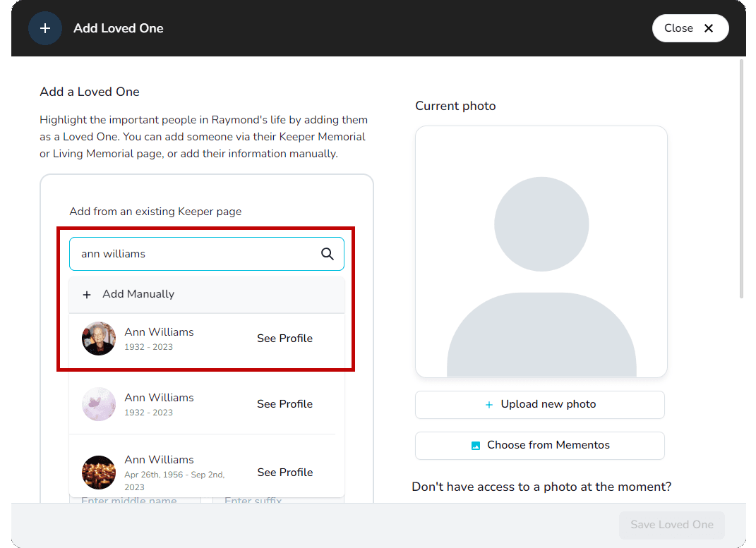Image resolution: width=756 pixels, height=548 pixels.
Task: Select Ann Williams with butterfly avatar
Action: coord(99,404)
